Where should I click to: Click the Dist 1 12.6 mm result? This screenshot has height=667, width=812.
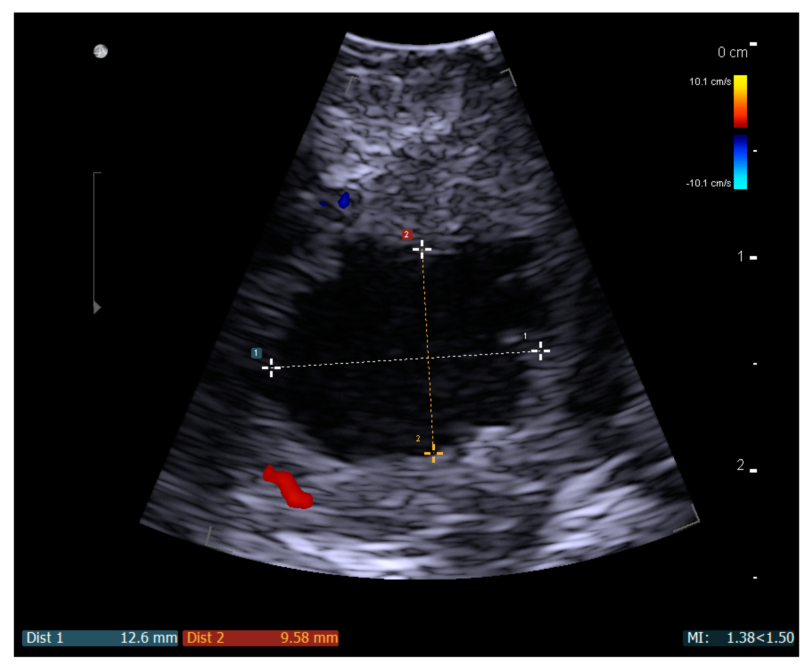pyautogui.click(x=100, y=638)
